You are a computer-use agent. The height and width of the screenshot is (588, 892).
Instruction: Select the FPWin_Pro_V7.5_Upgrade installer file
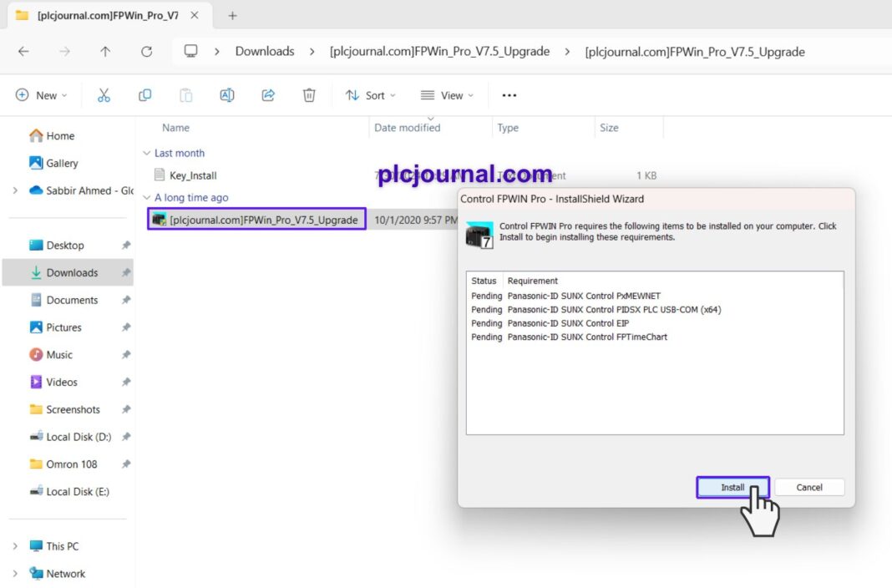tap(256, 220)
